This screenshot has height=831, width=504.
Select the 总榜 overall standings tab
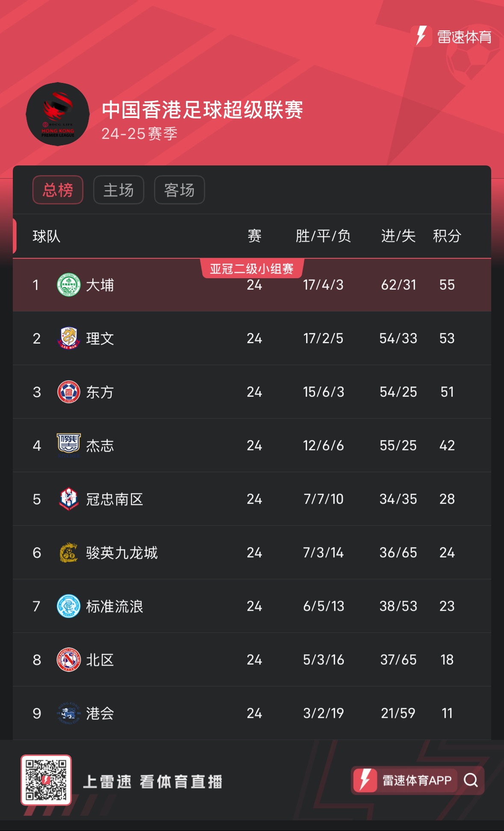58,190
